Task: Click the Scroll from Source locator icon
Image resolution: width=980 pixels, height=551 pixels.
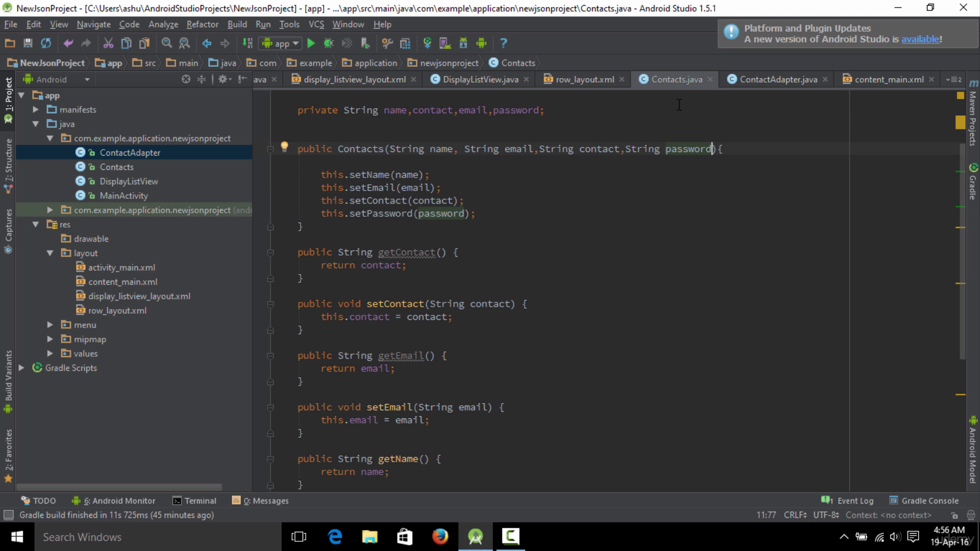Action: [186, 79]
